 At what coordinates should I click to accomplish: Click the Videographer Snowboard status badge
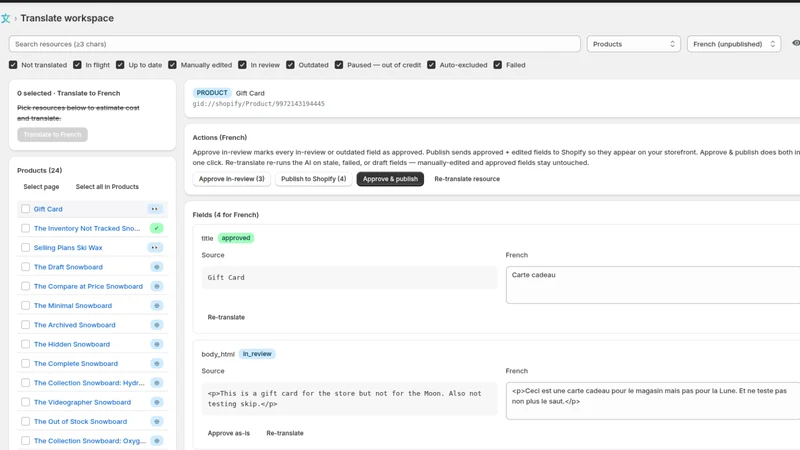(x=157, y=402)
